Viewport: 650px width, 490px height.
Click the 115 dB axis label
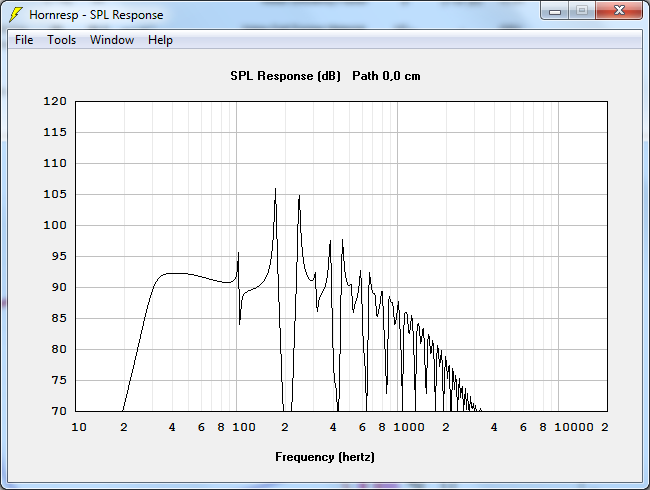(55, 132)
